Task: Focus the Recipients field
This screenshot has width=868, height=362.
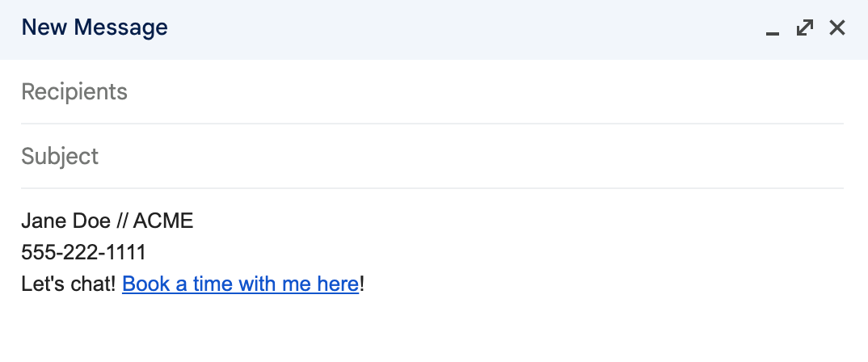Action: [x=432, y=92]
